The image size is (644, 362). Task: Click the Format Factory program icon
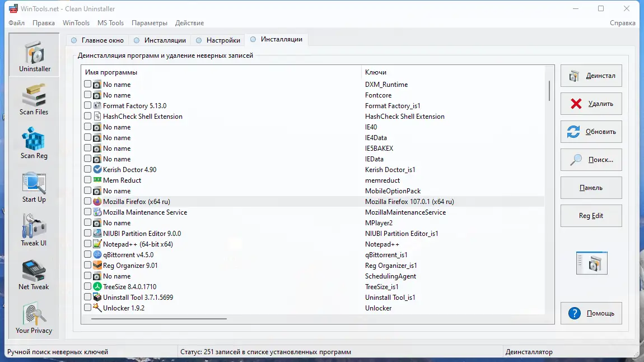coord(97,105)
